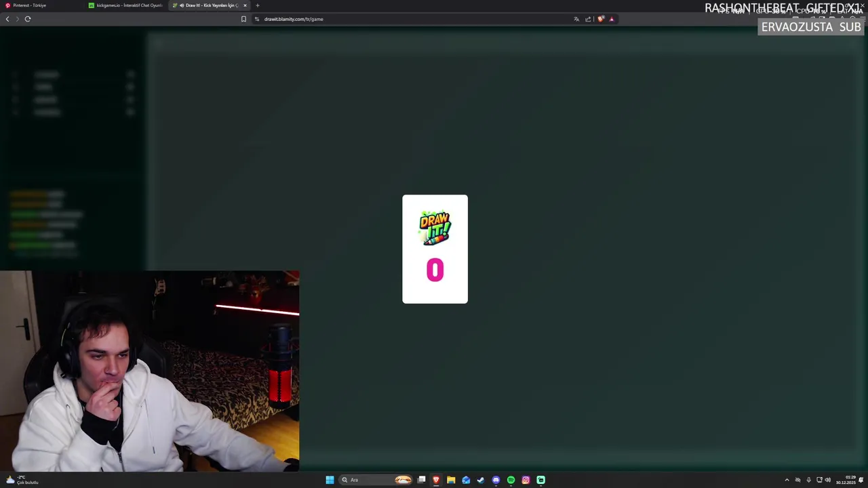Click the Draw It! countdown card
The image size is (868, 488).
point(435,249)
